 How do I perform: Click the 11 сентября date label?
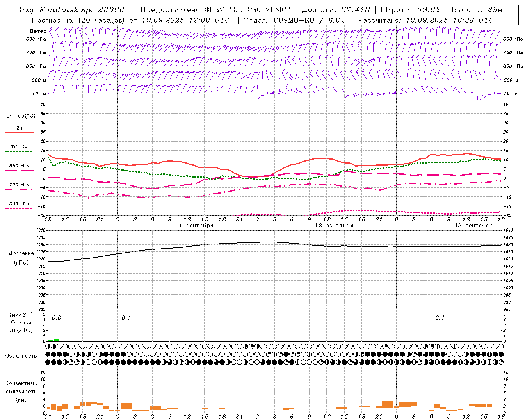tap(194, 226)
